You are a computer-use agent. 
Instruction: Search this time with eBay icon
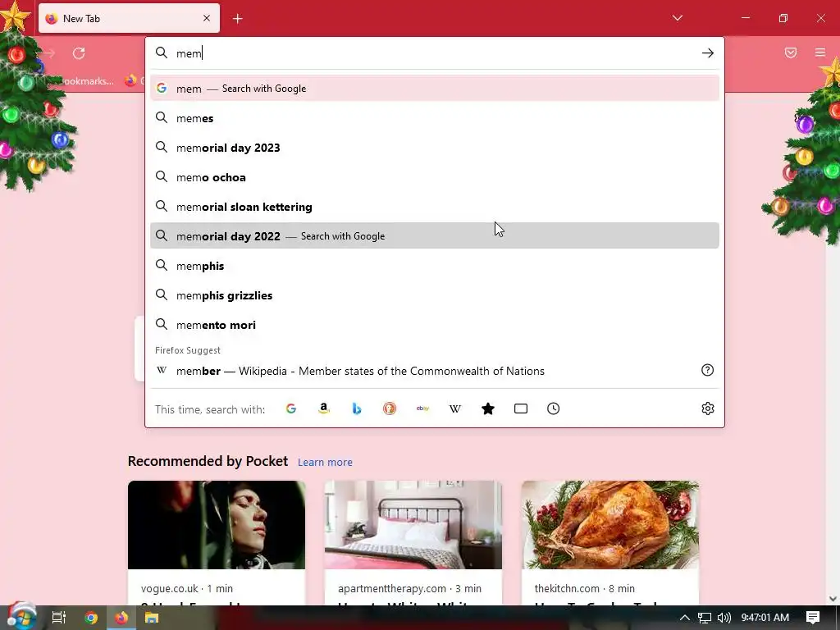(x=422, y=409)
